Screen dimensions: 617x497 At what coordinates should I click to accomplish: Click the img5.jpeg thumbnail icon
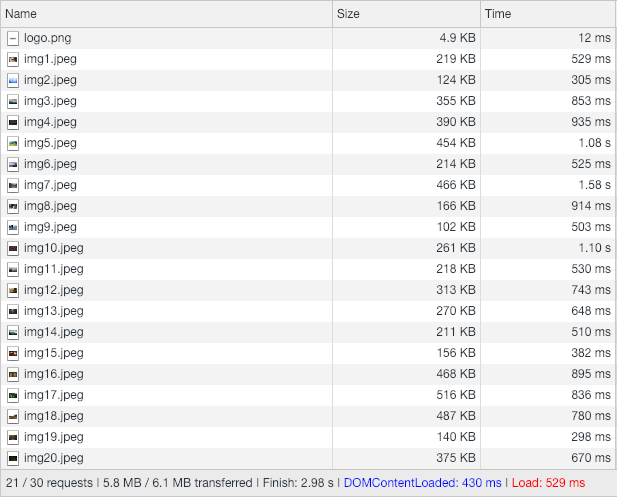pos(13,143)
